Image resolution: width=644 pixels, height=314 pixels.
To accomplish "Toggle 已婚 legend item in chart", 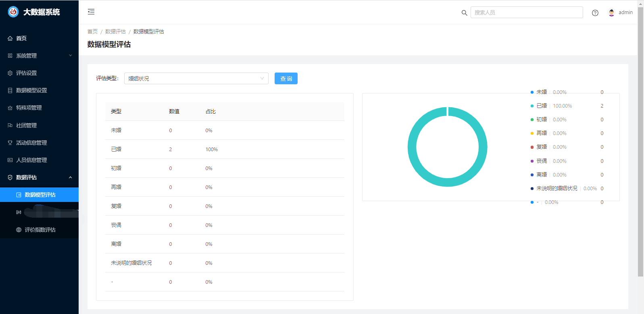I will pos(541,106).
